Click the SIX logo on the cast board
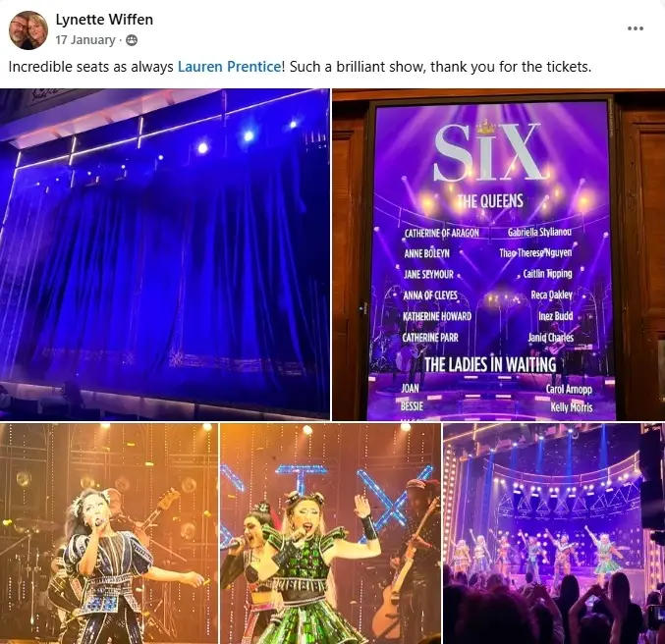This screenshot has width=665, height=644. (x=488, y=152)
